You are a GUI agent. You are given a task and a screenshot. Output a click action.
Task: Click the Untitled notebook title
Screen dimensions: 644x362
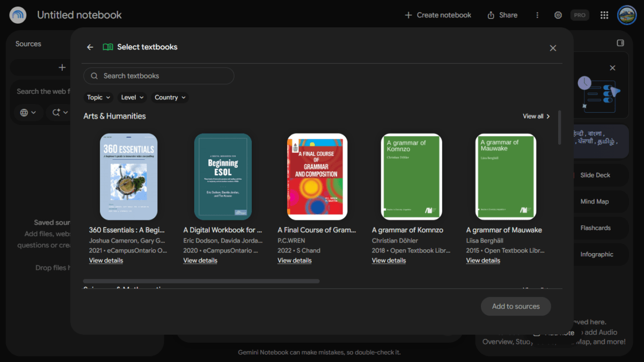(79, 15)
